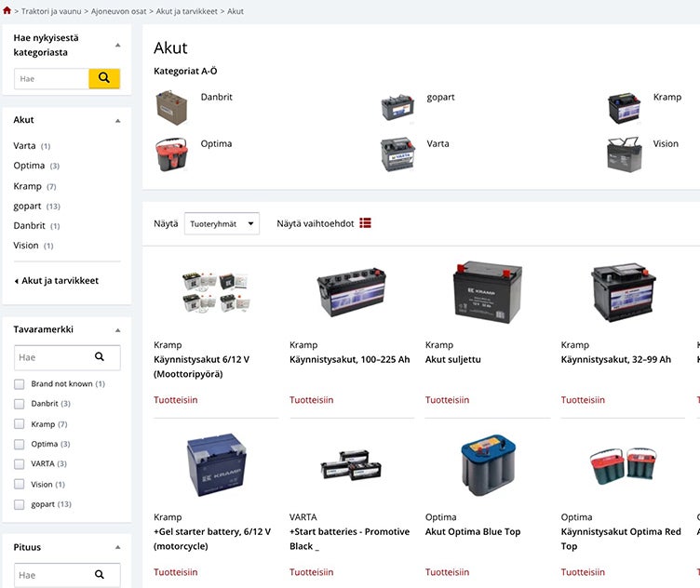This screenshot has height=588, width=700.
Task: Go back to Akut ja tarvikkeet
Action: click(x=60, y=281)
